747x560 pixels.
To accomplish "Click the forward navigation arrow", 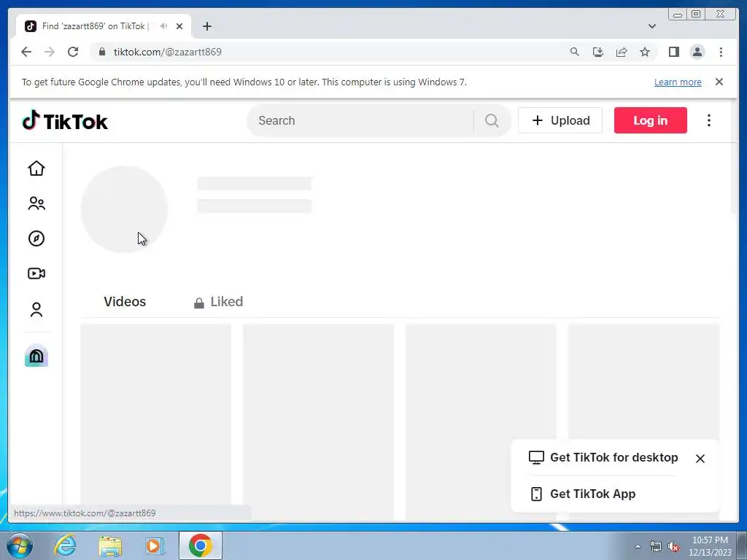I will tap(50, 52).
